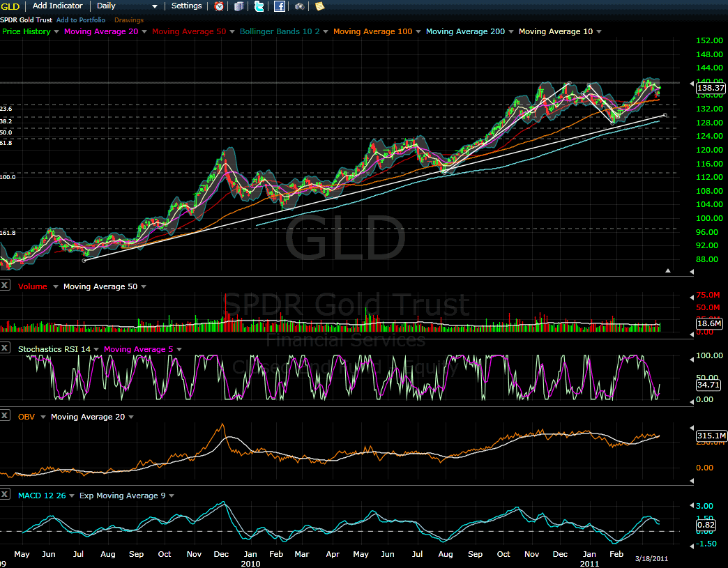Click the long trendline's right endpoint handle near 130
This screenshot has width=728, height=568.
[x=665, y=115]
